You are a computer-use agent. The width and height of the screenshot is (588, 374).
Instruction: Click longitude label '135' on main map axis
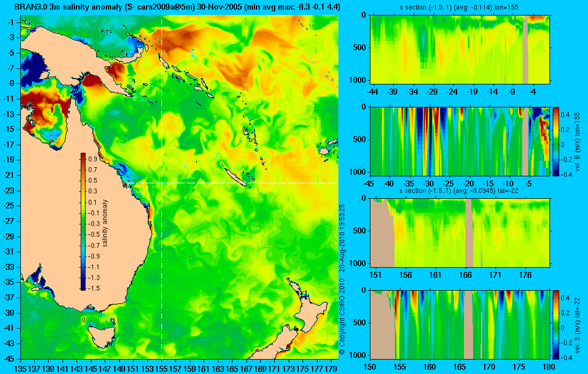coord(20,369)
